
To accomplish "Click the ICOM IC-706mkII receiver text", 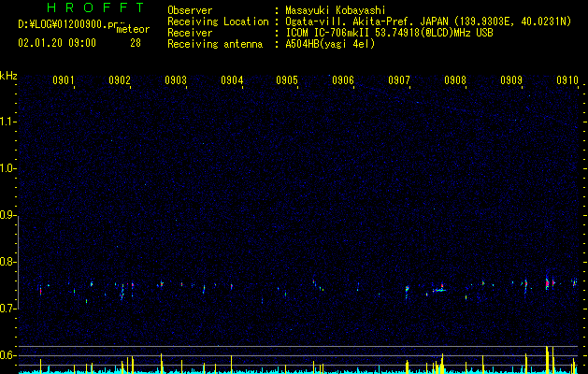I will 327,33.
